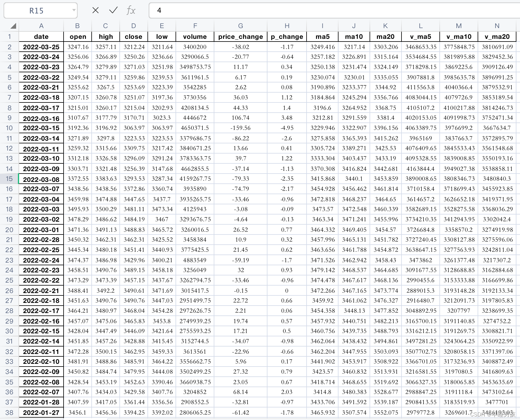Click volume cell 3400200

tap(195, 47)
